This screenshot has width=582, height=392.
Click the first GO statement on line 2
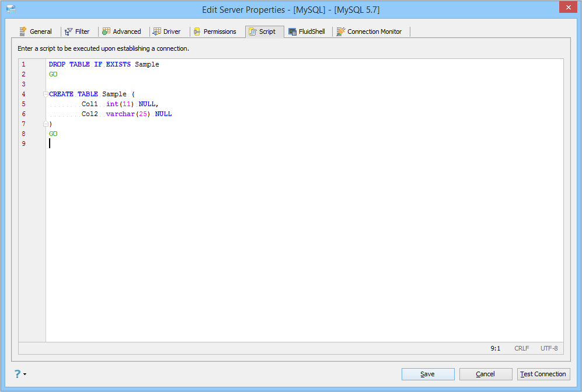pos(53,74)
